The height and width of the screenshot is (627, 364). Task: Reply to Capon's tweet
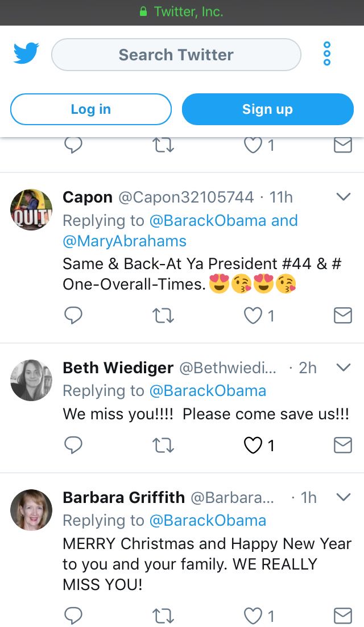(73, 316)
